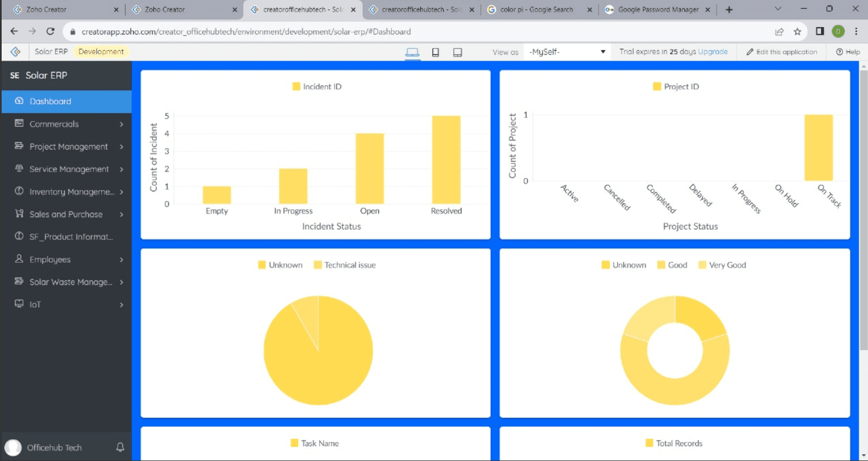Toggle the Task Name legend entry

[315, 443]
